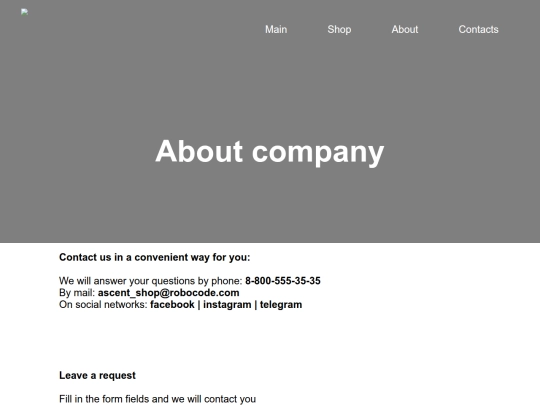Open the instagram social link

point(227,304)
